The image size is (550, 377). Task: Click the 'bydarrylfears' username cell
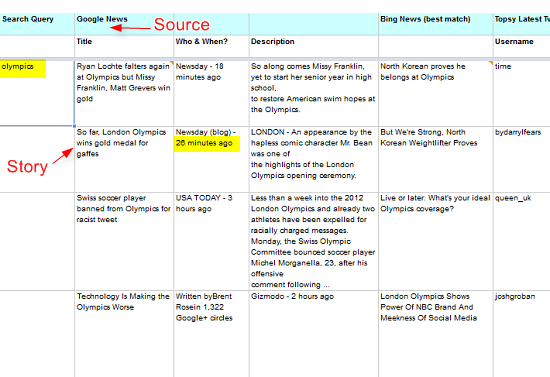click(x=522, y=159)
